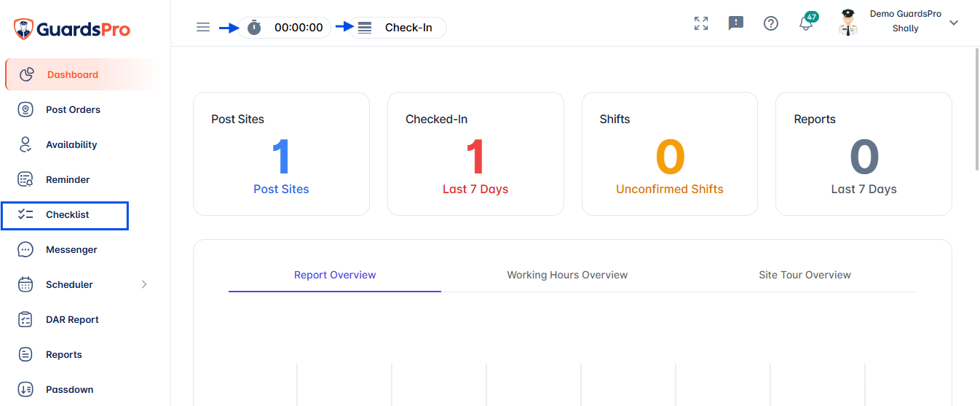Toggle the hamburger sidebar menu
Image resolution: width=980 pixels, height=406 pixels.
tap(203, 28)
